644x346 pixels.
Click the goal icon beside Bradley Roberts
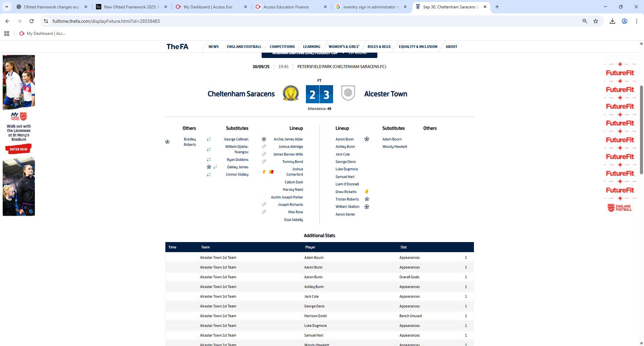pyautogui.click(x=167, y=142)
